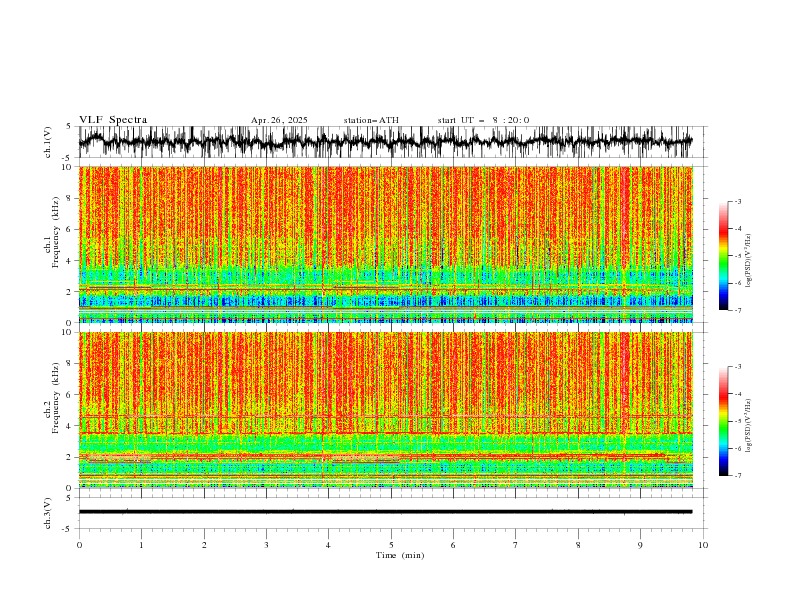Click inside the ch.2 spectrogram panel
792x612 pixels.
point(385,410)
